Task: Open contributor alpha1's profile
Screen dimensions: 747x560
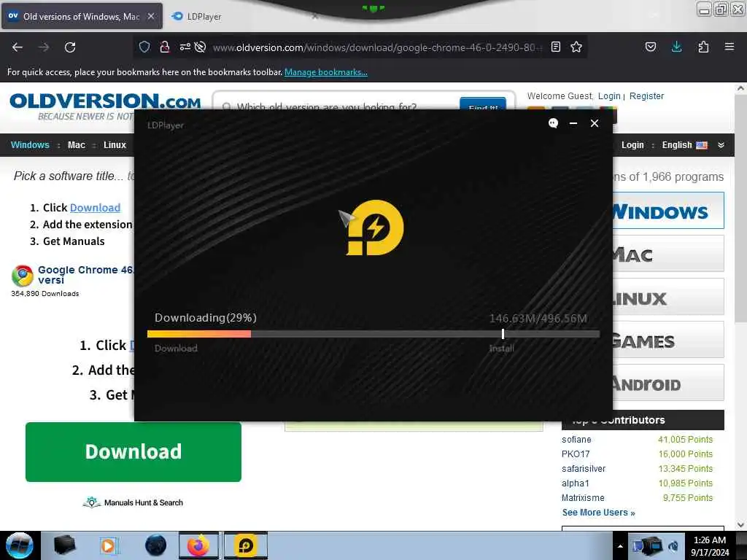Action: tap(576, 483)
